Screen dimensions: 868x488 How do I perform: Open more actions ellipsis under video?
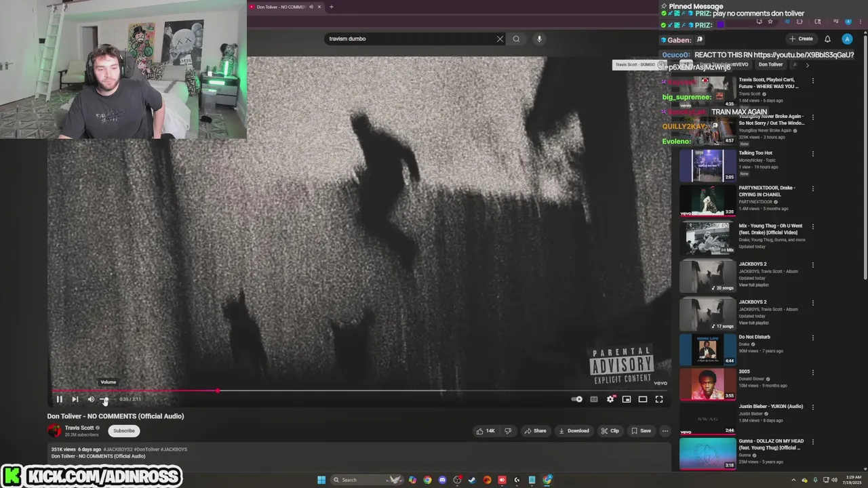pyautogui.click(x=665, y=430)
